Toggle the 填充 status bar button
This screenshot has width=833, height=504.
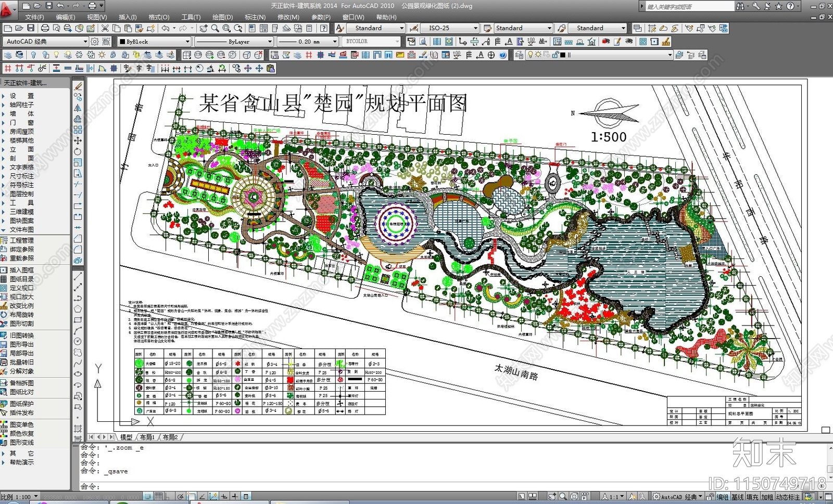752,497
